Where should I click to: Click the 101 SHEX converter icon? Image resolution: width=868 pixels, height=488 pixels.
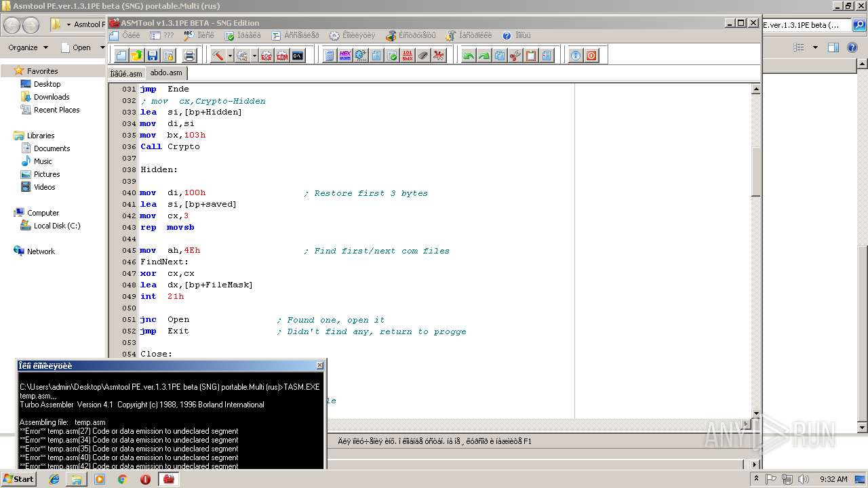(x=408, y=56)
